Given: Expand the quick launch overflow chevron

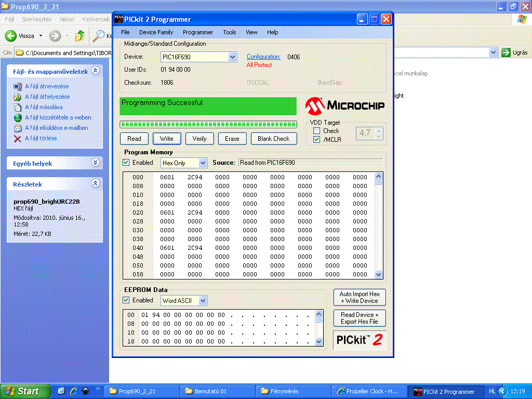Looking at the screenshot, I should [x=98, y=389].
